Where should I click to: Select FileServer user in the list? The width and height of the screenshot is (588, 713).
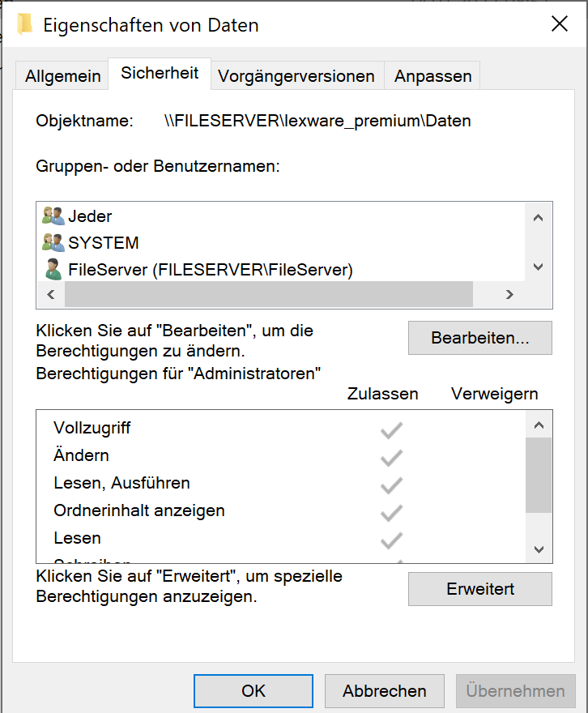[x=211, y=270]
